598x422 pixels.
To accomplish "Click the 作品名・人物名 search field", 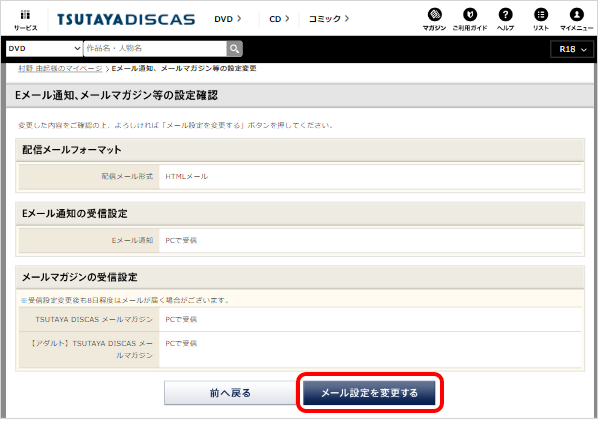I will (155, 49).
